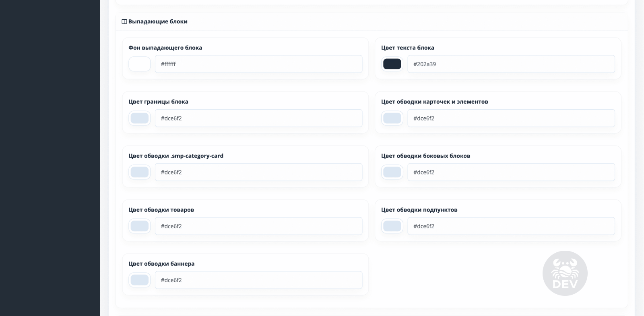Open color swatch for Цвет границы блока

[x=140, y=118]
